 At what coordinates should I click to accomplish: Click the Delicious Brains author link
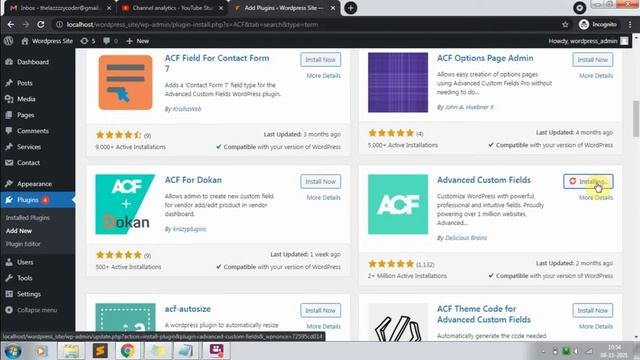pos(466,238)
